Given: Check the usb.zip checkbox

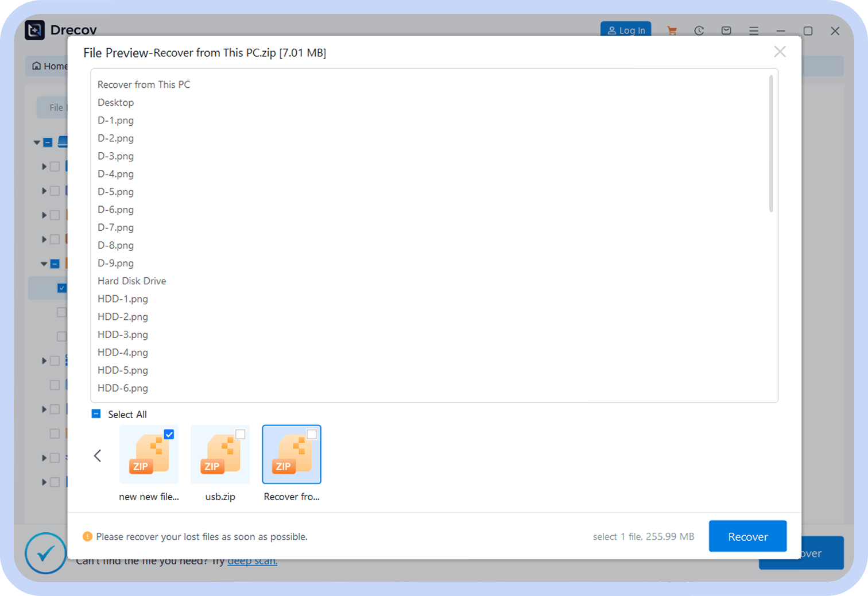Looking at the screenshot, I should click(241, 435).
